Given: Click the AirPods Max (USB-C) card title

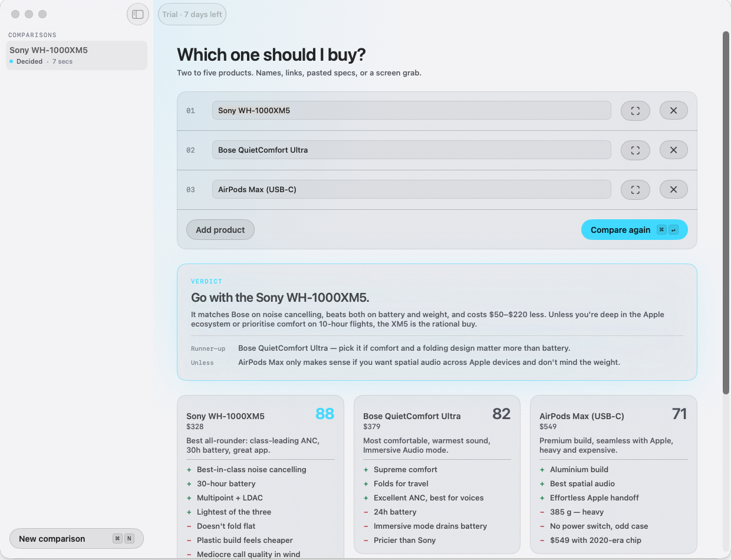Looking at the screenshot, I should (582, 416).
